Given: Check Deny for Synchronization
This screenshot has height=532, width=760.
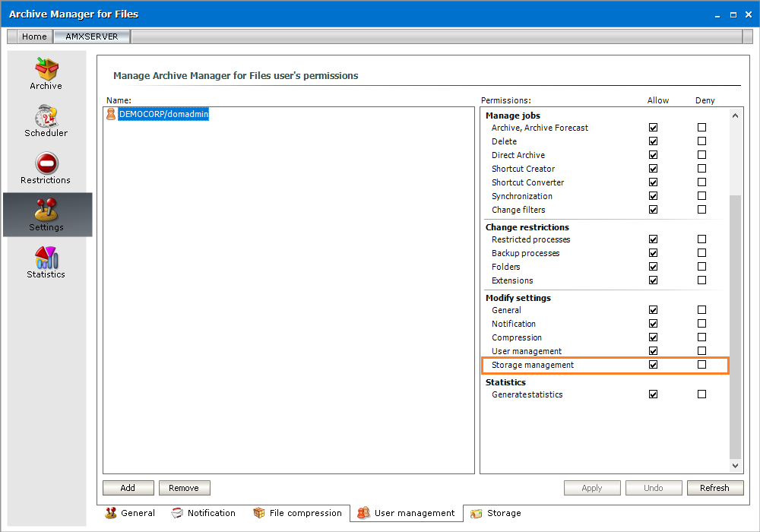Looking at the screenshot, I should coord(701,196).
